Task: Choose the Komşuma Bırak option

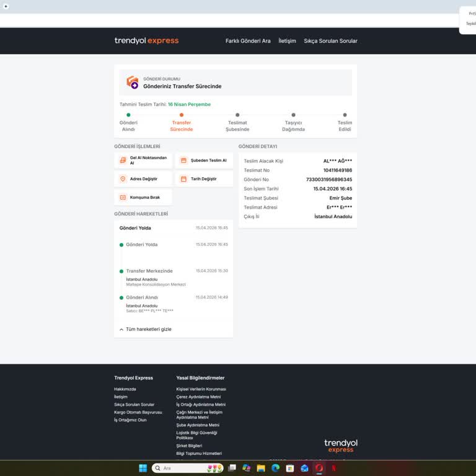Action: 143,197
